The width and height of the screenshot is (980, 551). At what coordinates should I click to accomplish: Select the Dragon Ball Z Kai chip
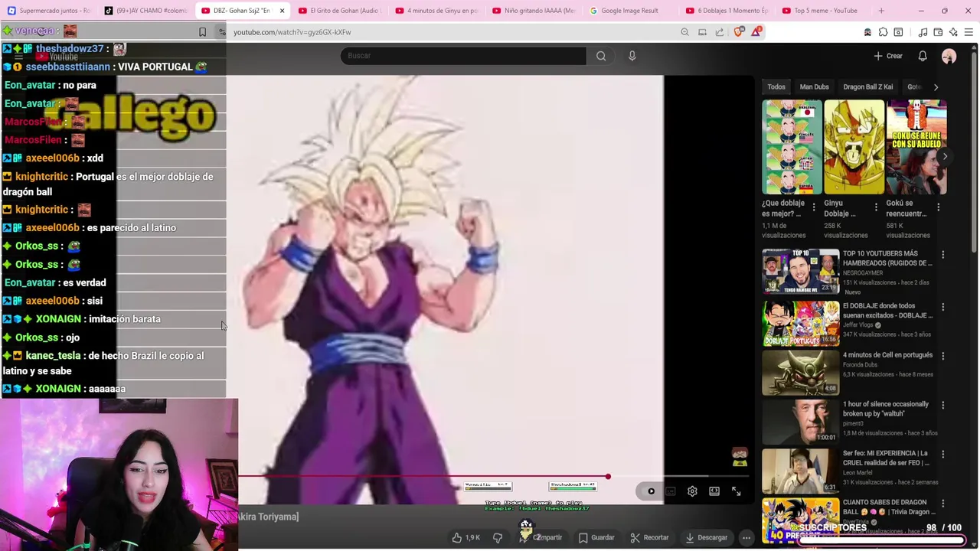pyautogui.click(x=867, y=87)
